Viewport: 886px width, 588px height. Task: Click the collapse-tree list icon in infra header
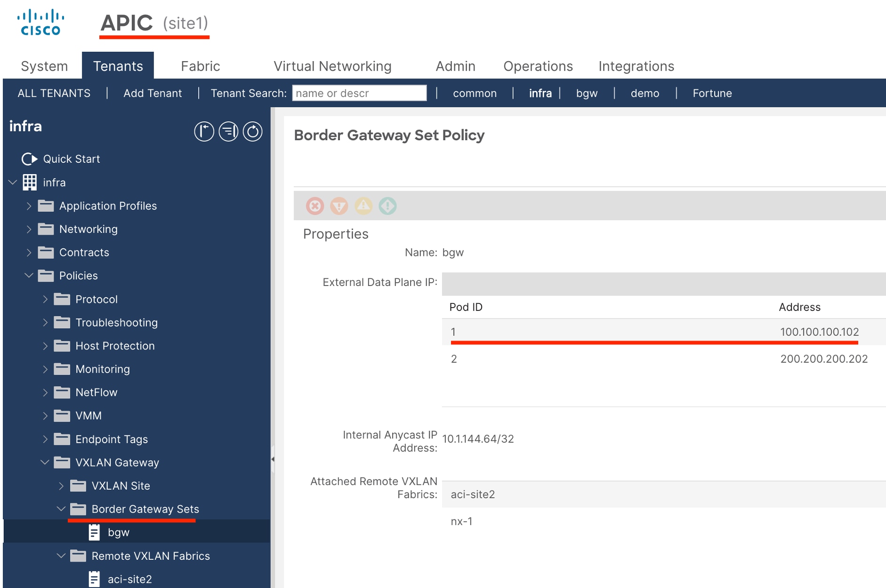tap(228, 132)
